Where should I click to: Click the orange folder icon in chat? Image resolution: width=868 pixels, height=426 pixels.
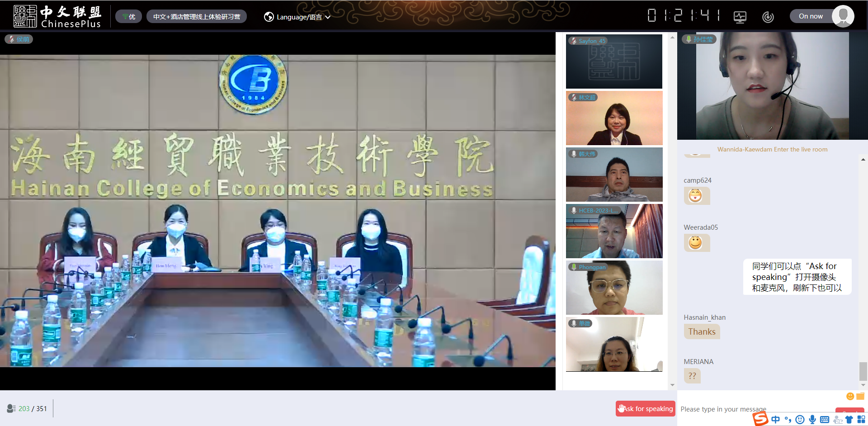(x=860, y=396)
